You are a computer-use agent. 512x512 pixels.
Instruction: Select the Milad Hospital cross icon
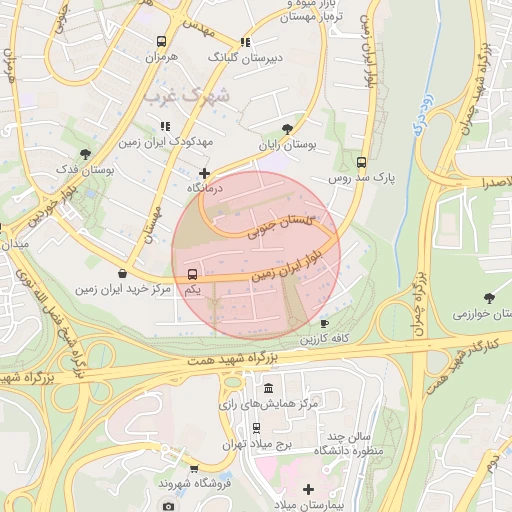308,489
